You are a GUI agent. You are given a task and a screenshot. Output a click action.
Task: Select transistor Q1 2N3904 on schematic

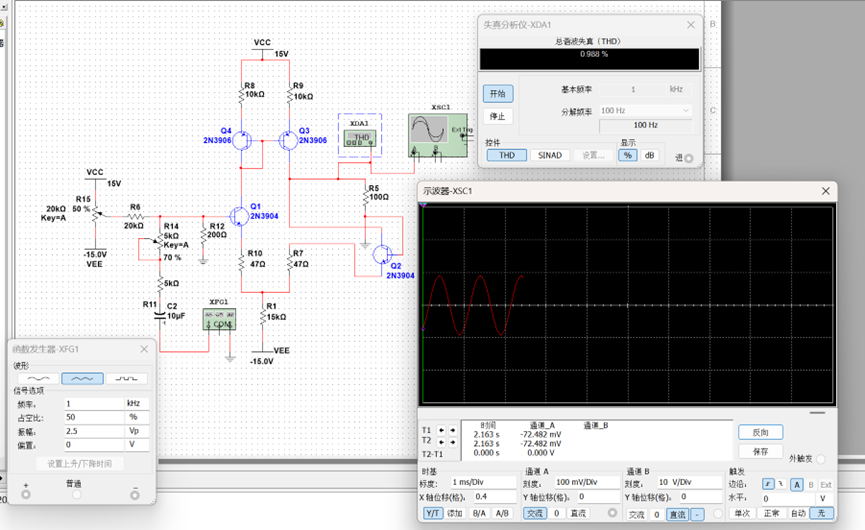(x=240, y=216)
